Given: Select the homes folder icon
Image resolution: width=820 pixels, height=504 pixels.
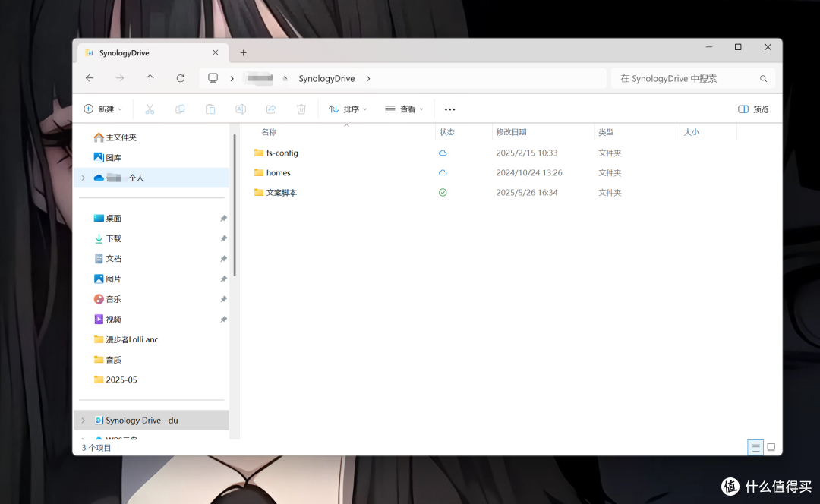Looking at the screenshot, I should [259, 172].
